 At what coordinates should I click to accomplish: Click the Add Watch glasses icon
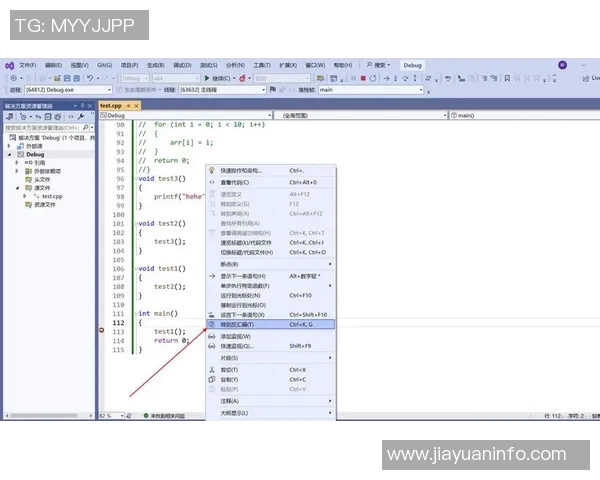211,336
